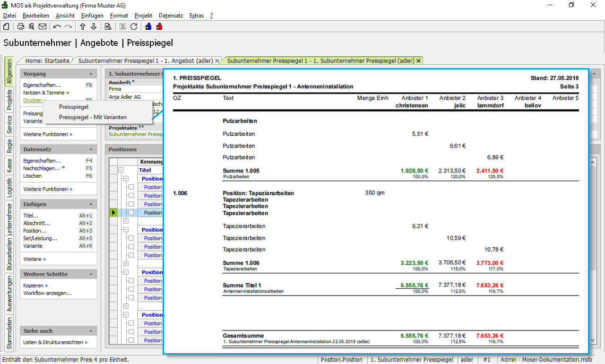Click 'Workflow anzeigen...' link
605x364 pixels.
(x=47, y=293)
